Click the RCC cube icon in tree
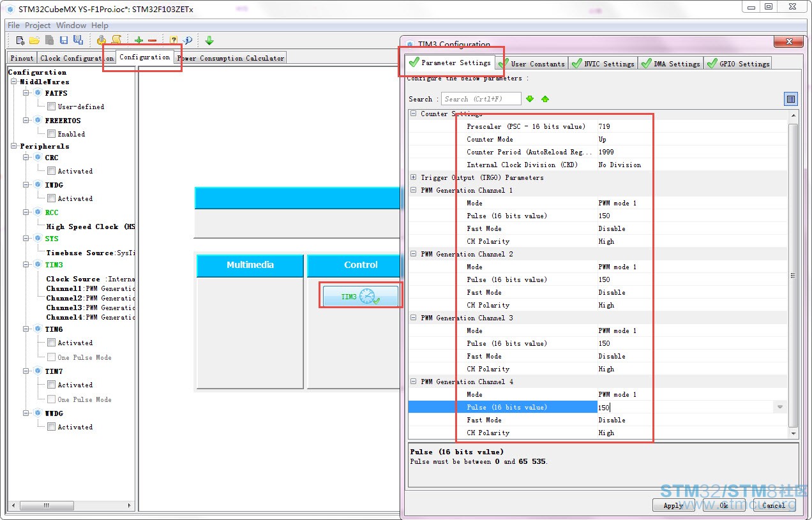 point(38,212)
